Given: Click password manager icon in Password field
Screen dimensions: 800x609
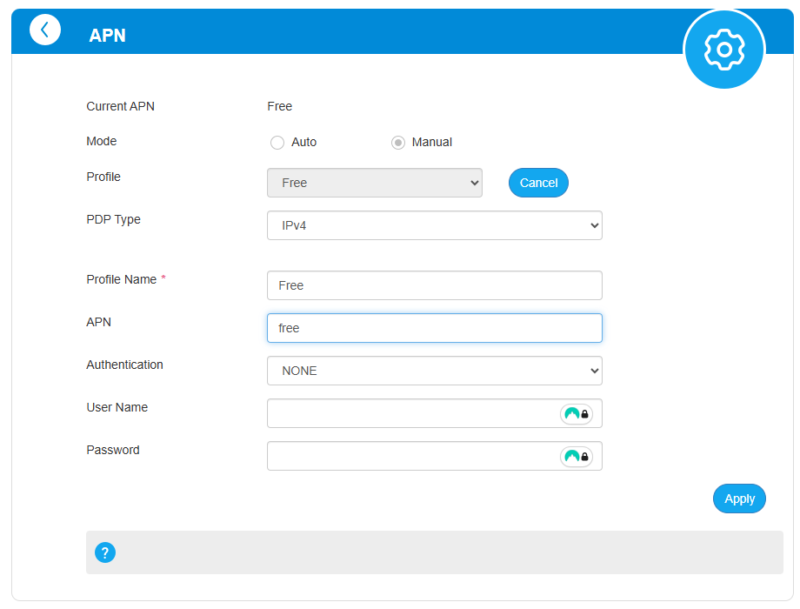Looking at the screenshot, I should tap(577, 456).
